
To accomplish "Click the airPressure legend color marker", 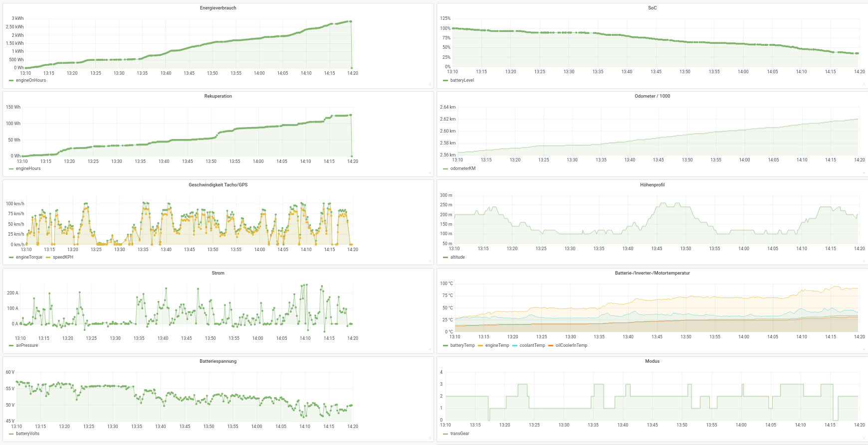I will [11, 345].
